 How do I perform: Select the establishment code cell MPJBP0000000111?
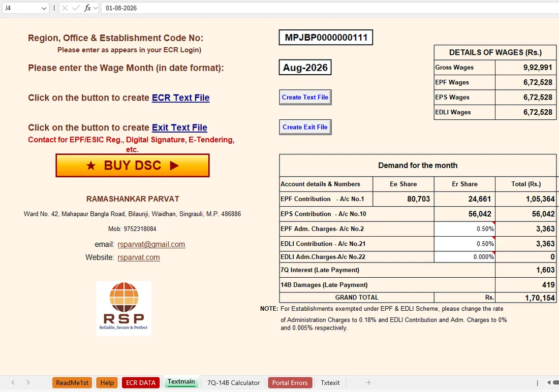326,38
